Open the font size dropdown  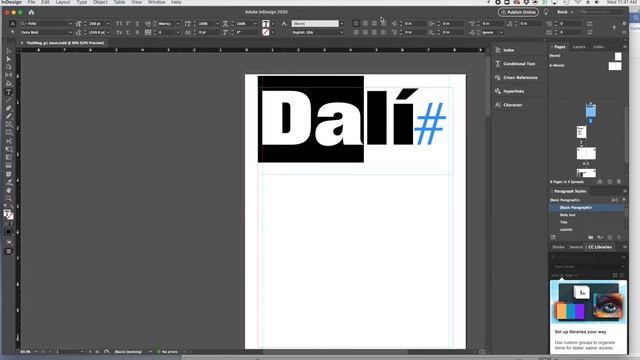click(109, 24)
